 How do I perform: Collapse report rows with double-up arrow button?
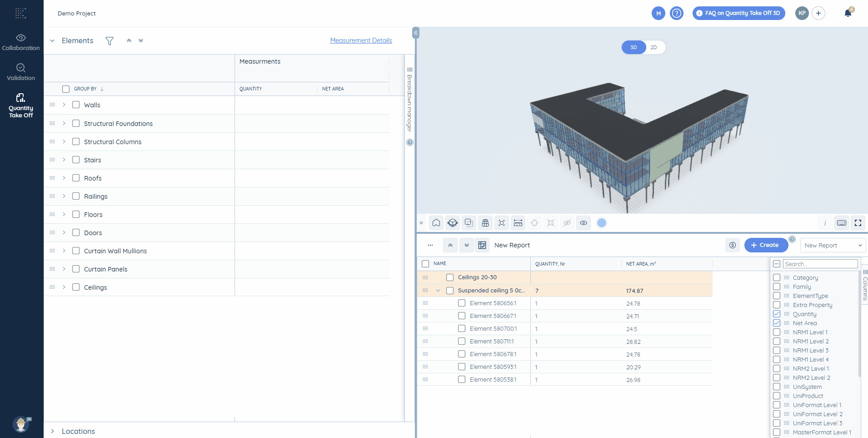pos(450,245)
